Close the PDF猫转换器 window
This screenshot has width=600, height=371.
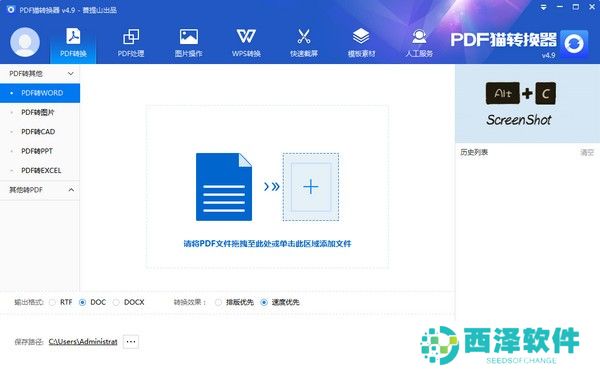(x=592, y=7)
